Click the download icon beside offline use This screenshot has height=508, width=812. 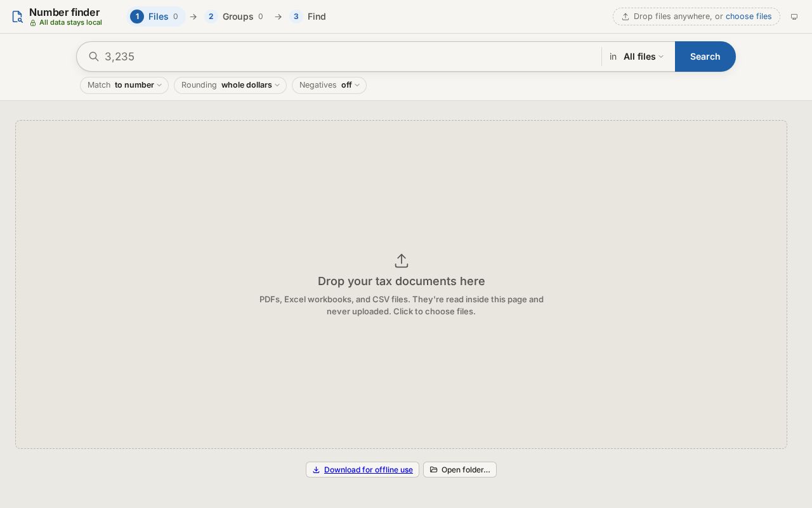click(x=316, y=470)
